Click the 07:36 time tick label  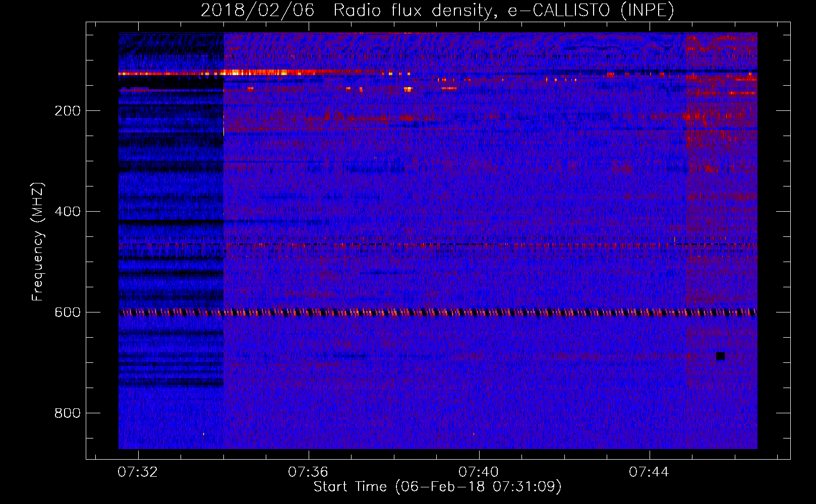[x=308, y=472]
